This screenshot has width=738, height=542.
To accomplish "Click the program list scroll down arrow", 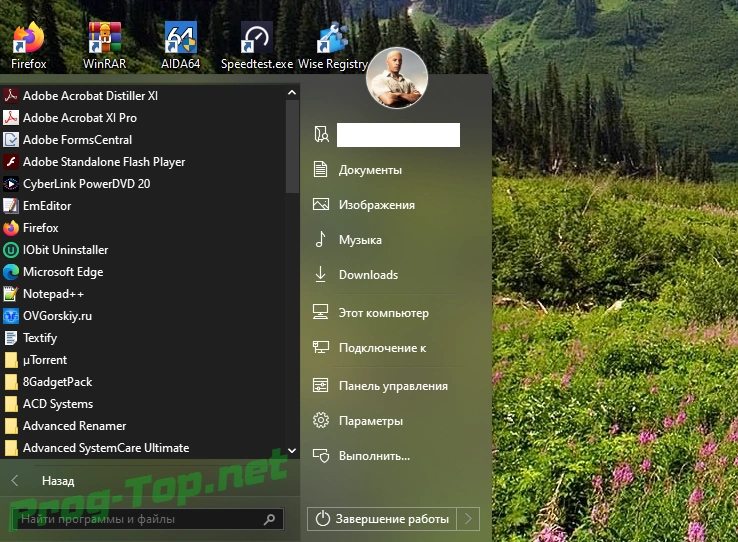I will 292,451.
